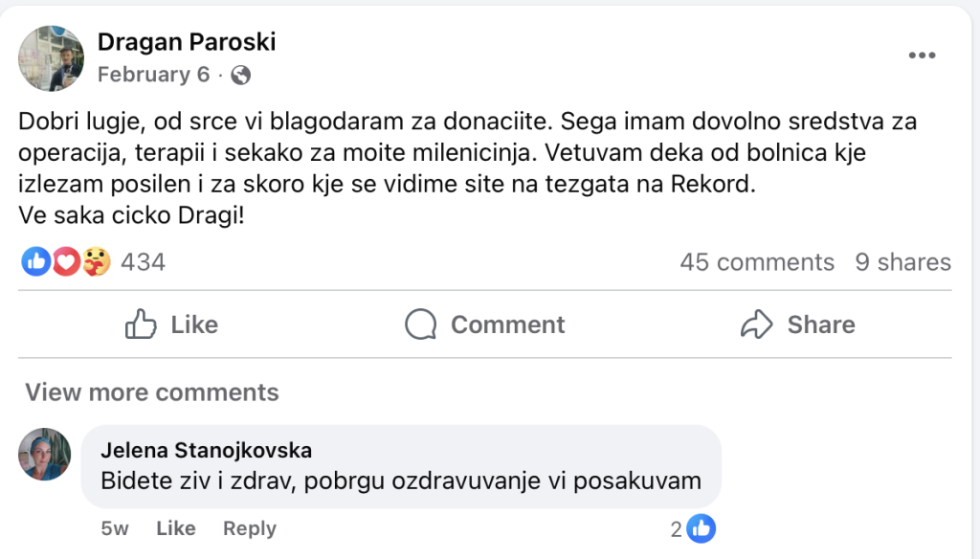Click the Share arrow button
The height and width of the screenshot is (559, 980).
[798, 324]
